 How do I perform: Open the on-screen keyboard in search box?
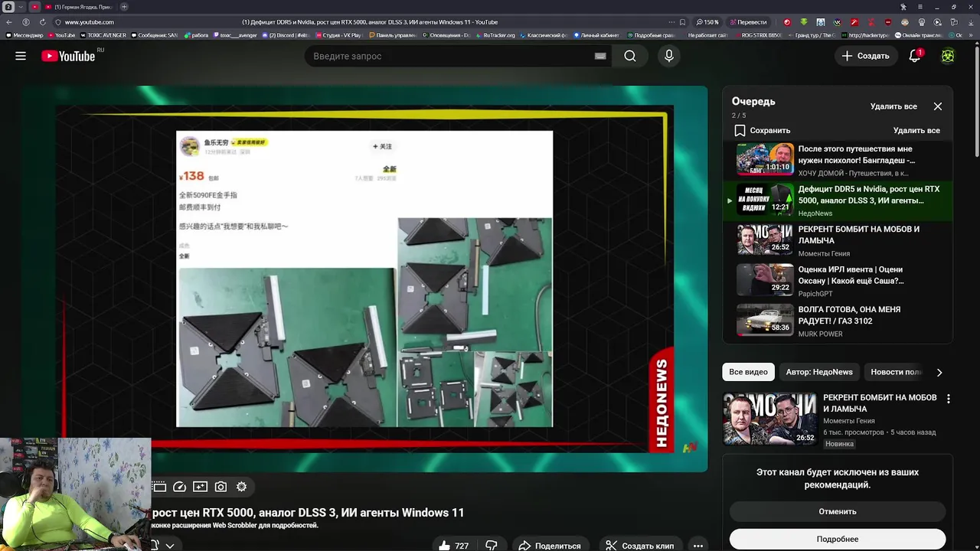(x=600, y=56)
